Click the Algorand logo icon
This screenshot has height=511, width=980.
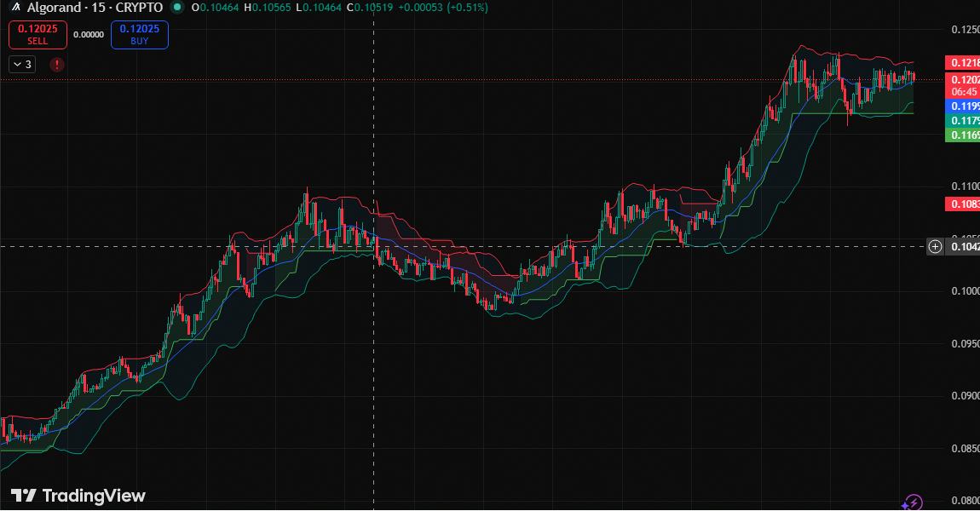(16, 8)
